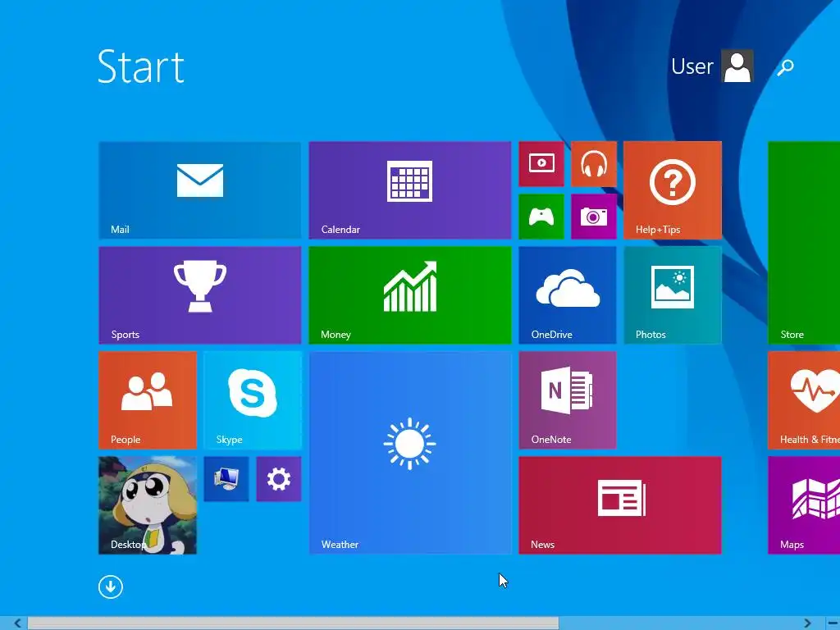
Task: Click the user avatar picture
Action: pos(737,66)
